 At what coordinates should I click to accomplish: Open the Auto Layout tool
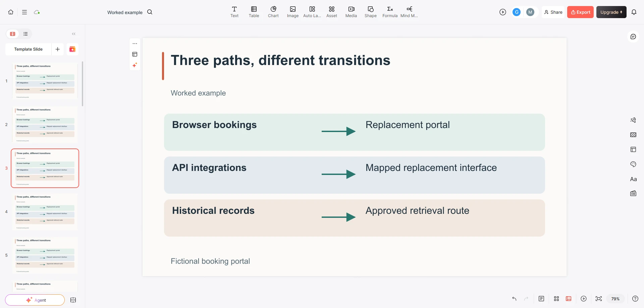[312, 12]
